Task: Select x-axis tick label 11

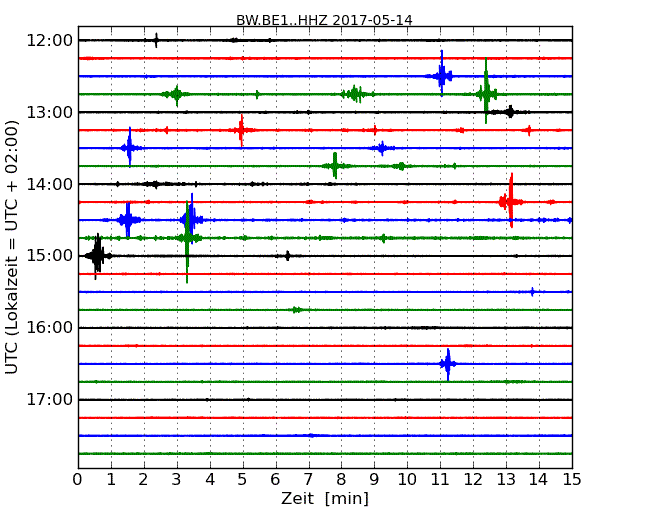Action: click(x=440, y=480)
